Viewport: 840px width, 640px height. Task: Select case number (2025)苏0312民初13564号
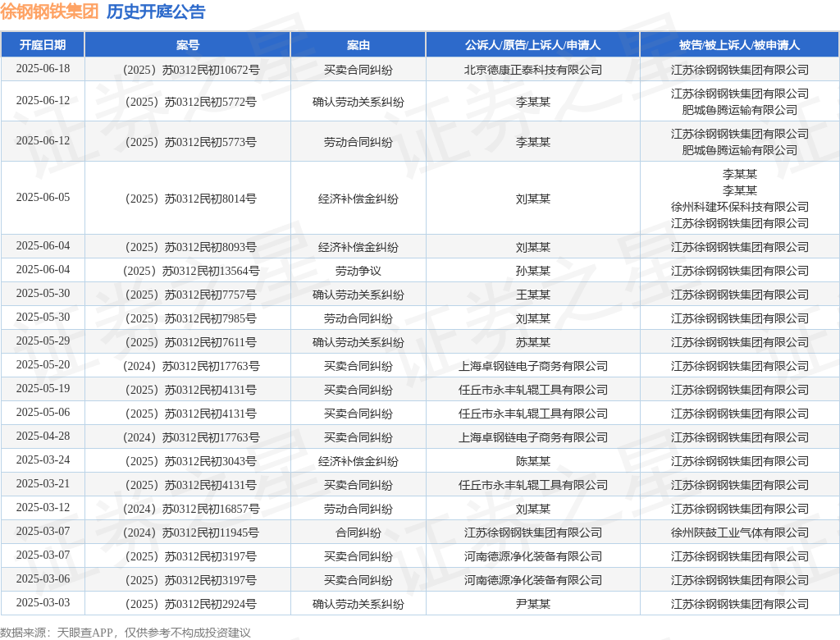point(190,272)
